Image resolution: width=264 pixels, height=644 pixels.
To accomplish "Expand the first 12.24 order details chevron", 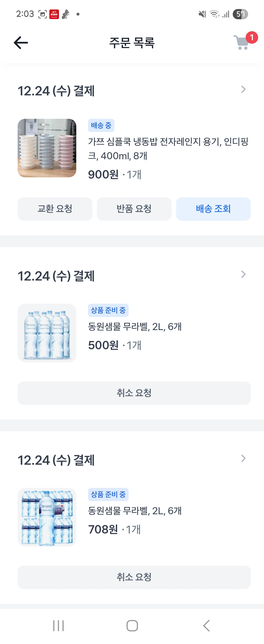I will [x=243, y=90].
